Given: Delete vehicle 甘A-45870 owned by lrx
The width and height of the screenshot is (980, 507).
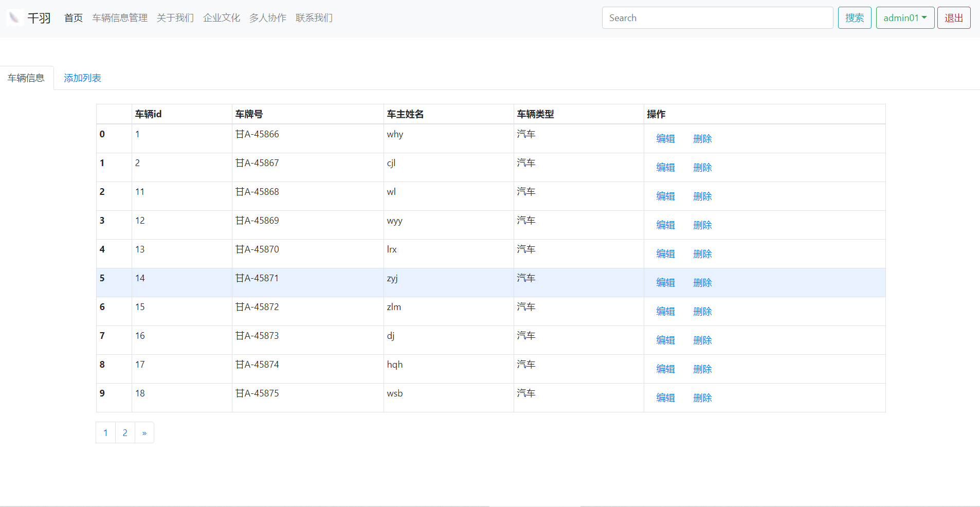Looking at the screenshot, I should pyautogui.click(x=702, y=254).
